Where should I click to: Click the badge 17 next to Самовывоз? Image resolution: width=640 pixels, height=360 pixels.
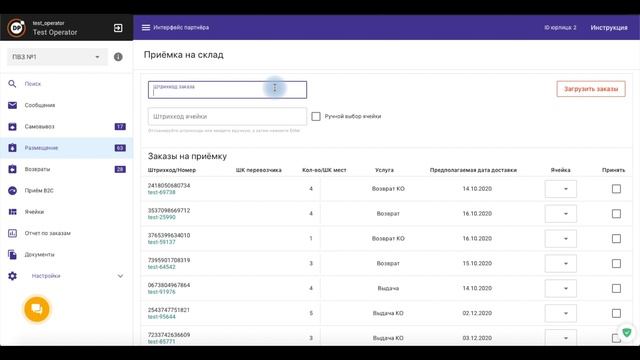(120, 127)
